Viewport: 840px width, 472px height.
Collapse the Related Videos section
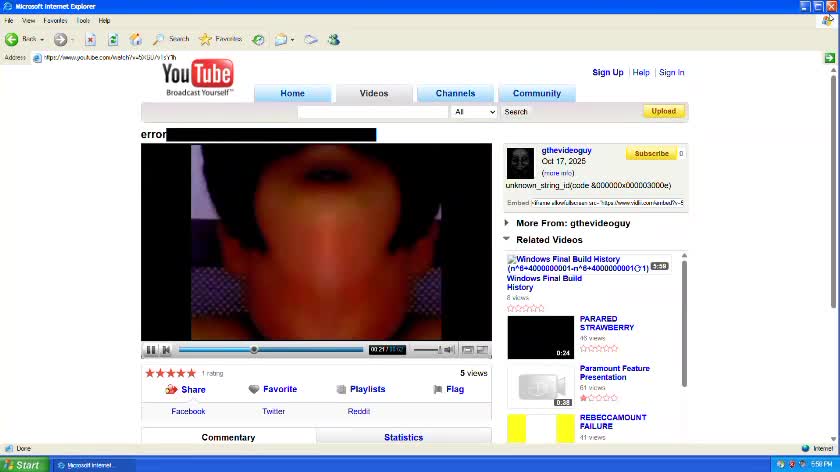pos(507,239)
